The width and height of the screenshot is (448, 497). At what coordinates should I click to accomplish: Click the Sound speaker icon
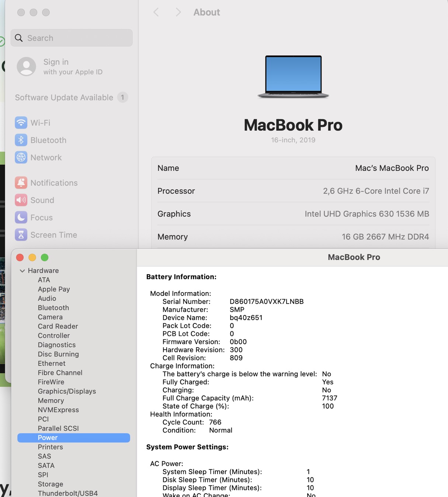tap(21, 200)
